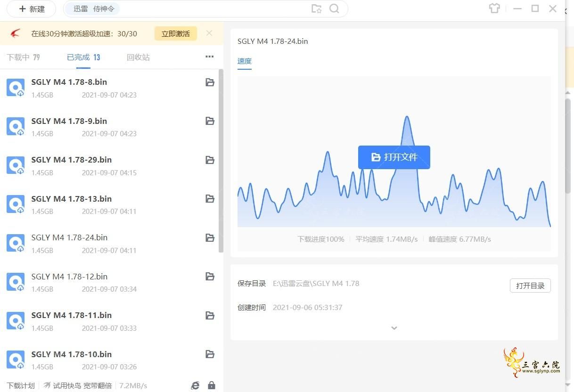
Task: Click disc icon of SGLY M4 1.78-8.bin
Action: point(16,88)
